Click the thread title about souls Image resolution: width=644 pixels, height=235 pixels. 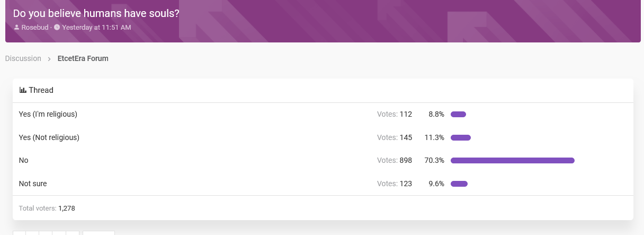point(96,13)
